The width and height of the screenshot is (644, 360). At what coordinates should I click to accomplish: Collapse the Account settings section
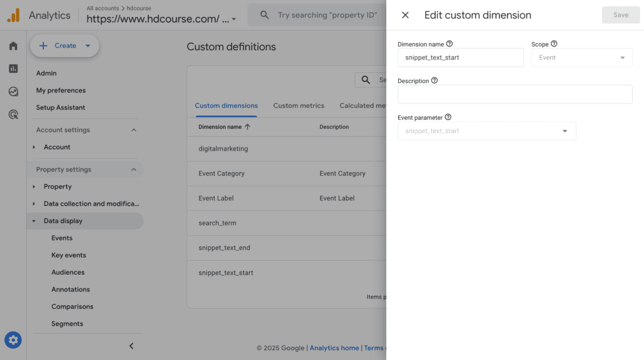coord(133,130)
